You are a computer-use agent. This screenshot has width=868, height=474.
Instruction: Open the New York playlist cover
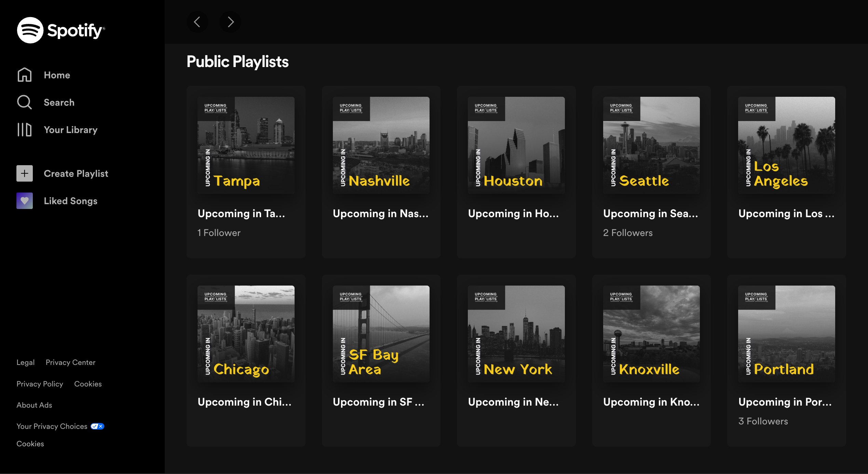click(x=516, y=334)
